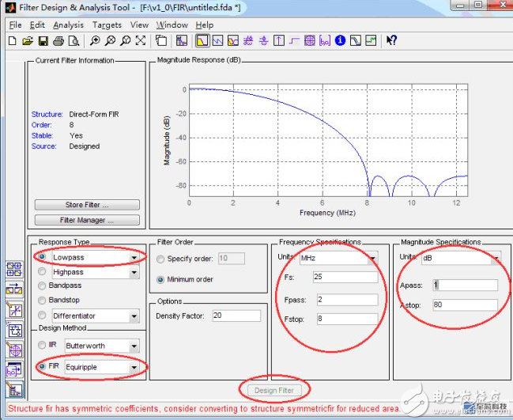Show Round-off Noise Power Spectrum
This screenshot has width=513, height=420.
pyautogui.click(x=371, y=41)
